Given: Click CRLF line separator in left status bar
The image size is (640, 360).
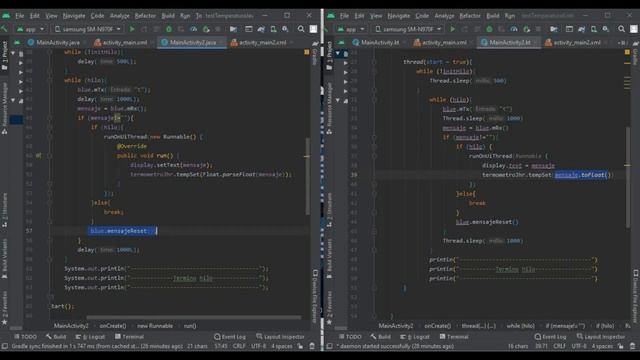Looking at the screenshot, I should click(x=239, y=346).
